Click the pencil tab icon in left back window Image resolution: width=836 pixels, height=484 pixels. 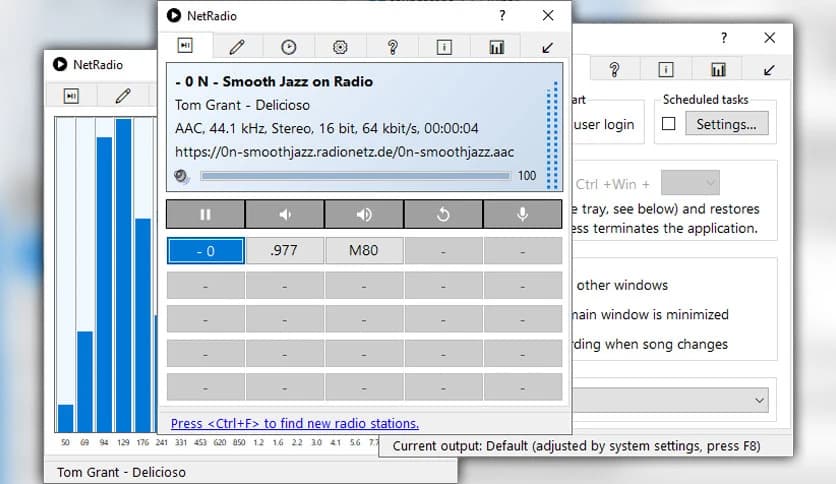point(123,96)
